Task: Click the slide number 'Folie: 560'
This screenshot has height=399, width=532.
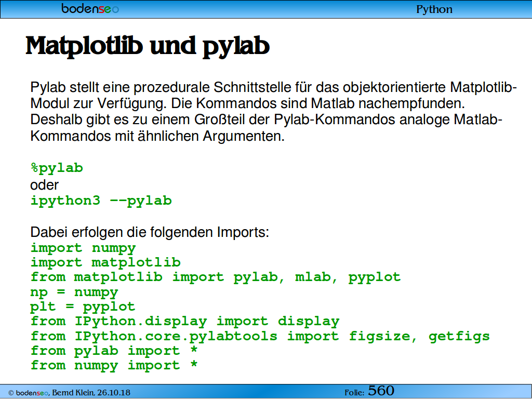Action: click(369, 391)
